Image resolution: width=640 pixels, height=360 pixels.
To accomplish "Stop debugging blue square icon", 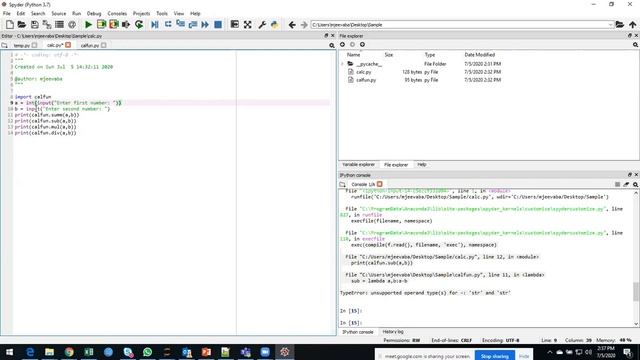I will tap(218, 24).
